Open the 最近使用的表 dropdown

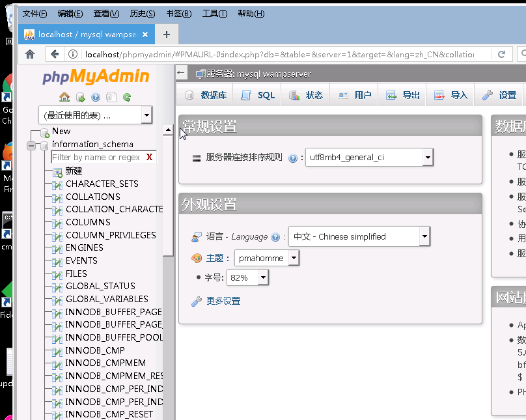coord(96,115)
